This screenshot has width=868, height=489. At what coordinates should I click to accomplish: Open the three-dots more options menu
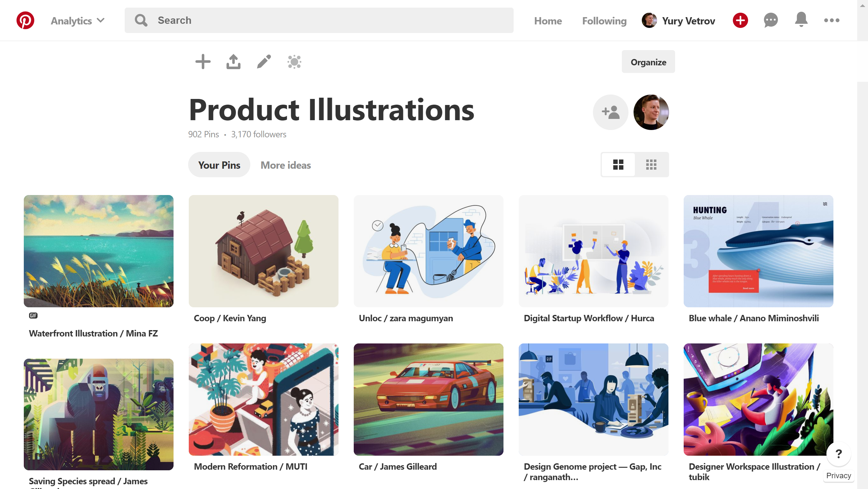pyautogui.click(x=831, y=20)
